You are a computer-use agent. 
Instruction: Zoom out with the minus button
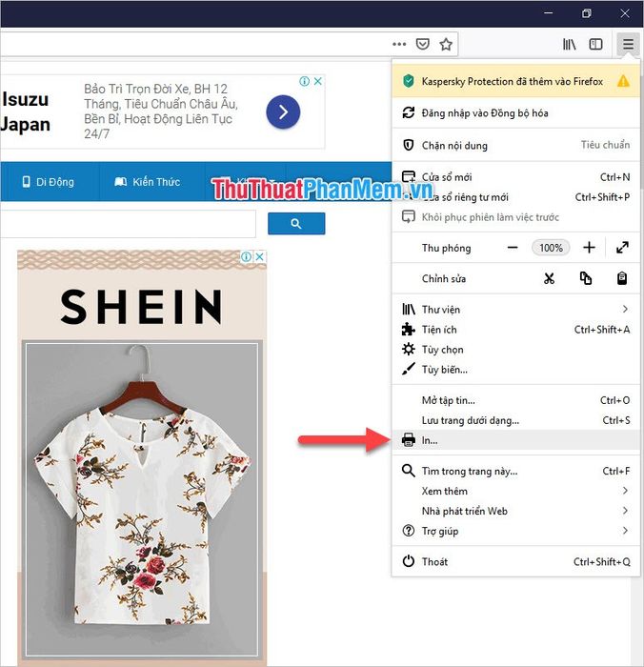click(x=513, y=248)
